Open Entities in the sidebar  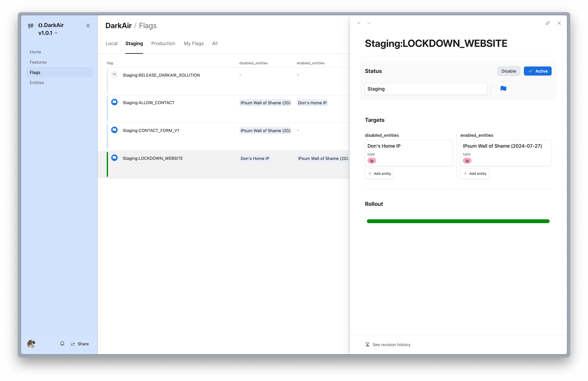point(37,83)
